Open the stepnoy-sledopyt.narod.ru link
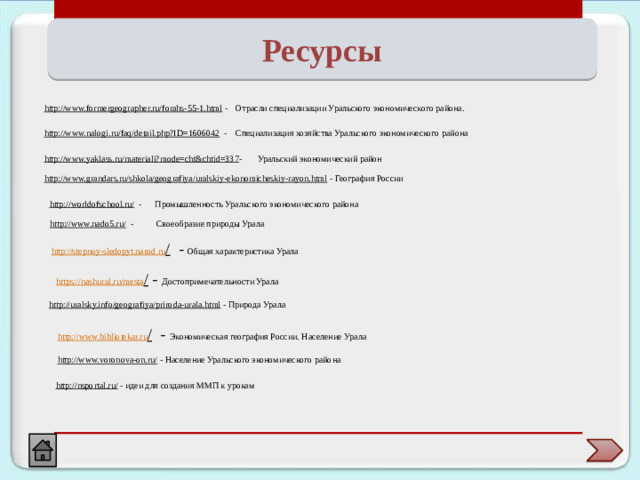 (x=109, y=251)
